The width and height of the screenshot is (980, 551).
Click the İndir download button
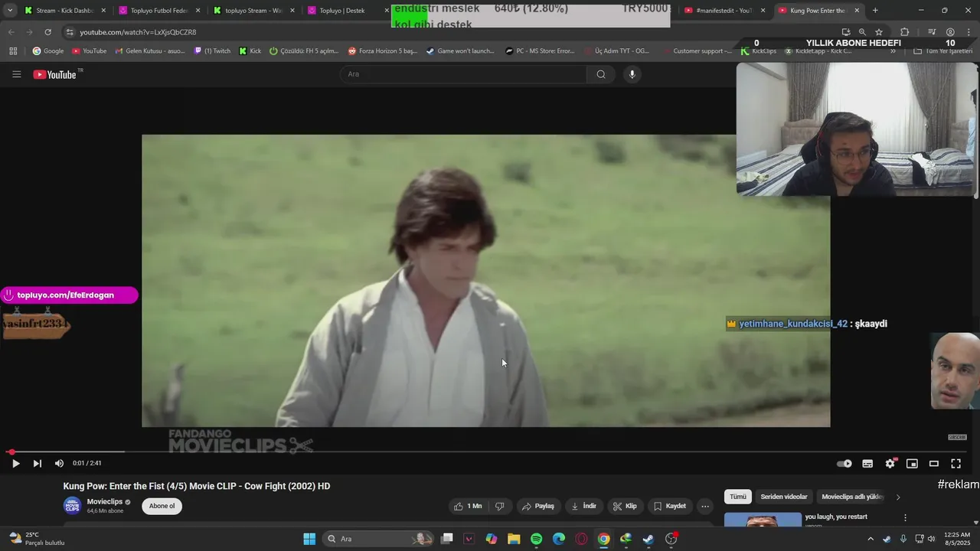click(583, 506)
